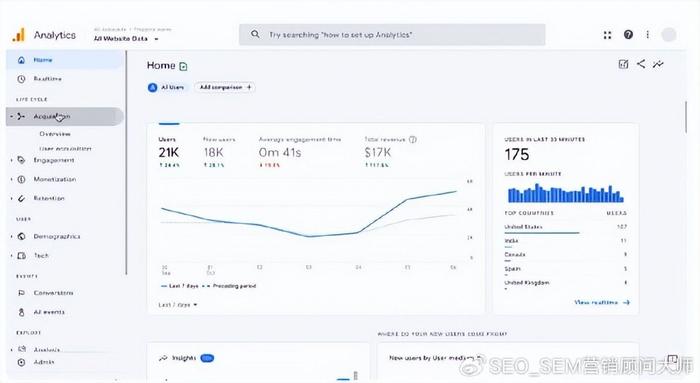Expand the Engagement section in sidebar
The height and width of the screenshot is (383, 700).
click(54, 160)
